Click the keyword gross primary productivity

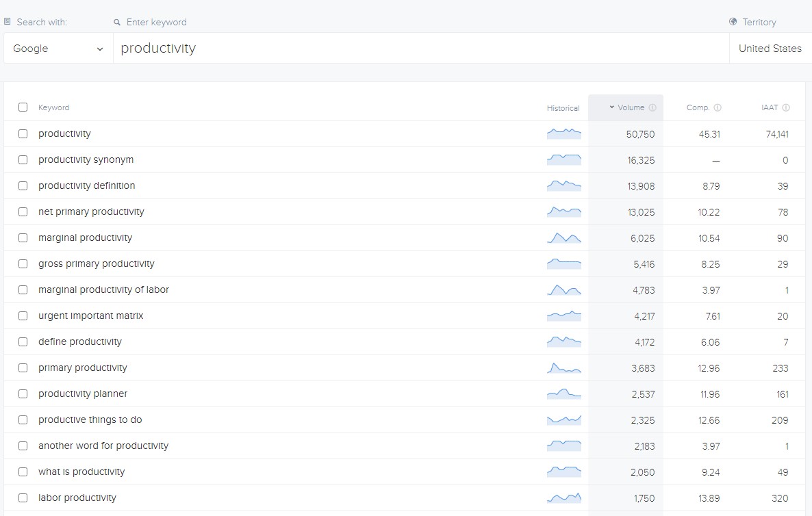[97, 264]
